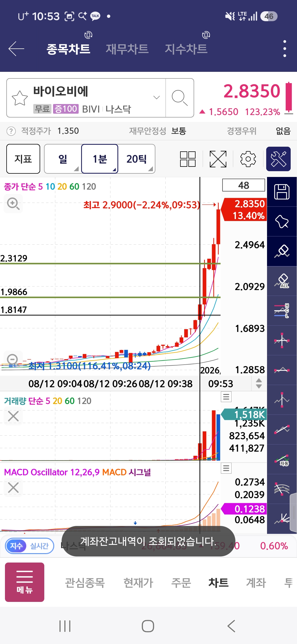Close the volume indicator panel

(x=13, y=416)
